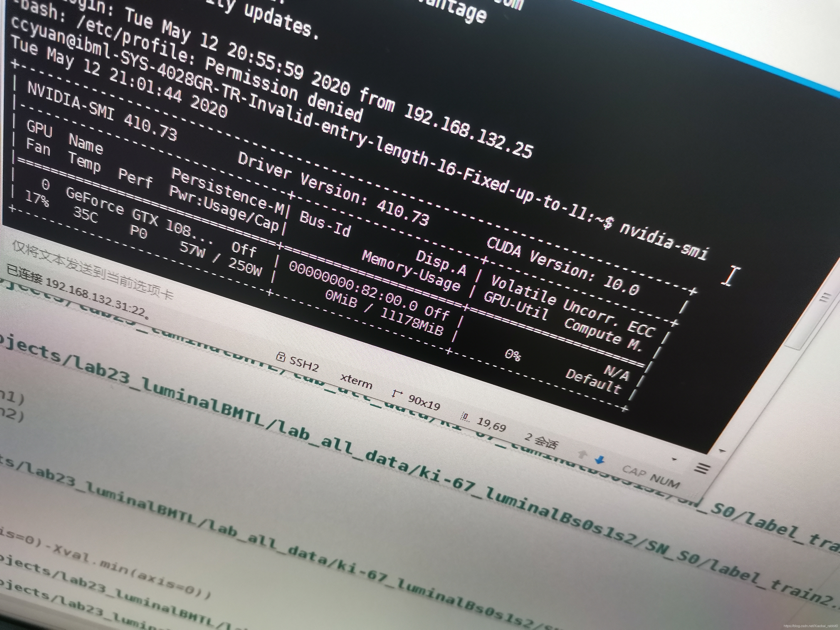840x630 pixels.
Task: Click the Memory-Usage column header
Action: click(x=411, y=271)
